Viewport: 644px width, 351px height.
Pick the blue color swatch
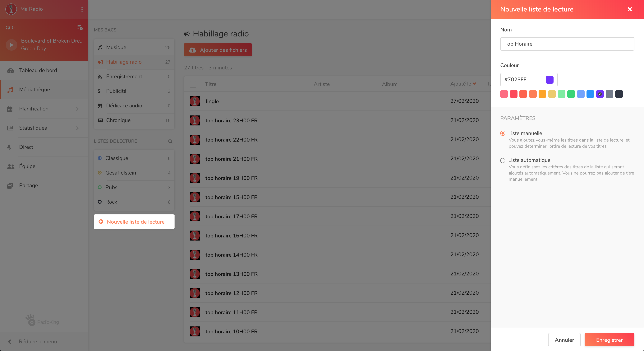[590, 94]
